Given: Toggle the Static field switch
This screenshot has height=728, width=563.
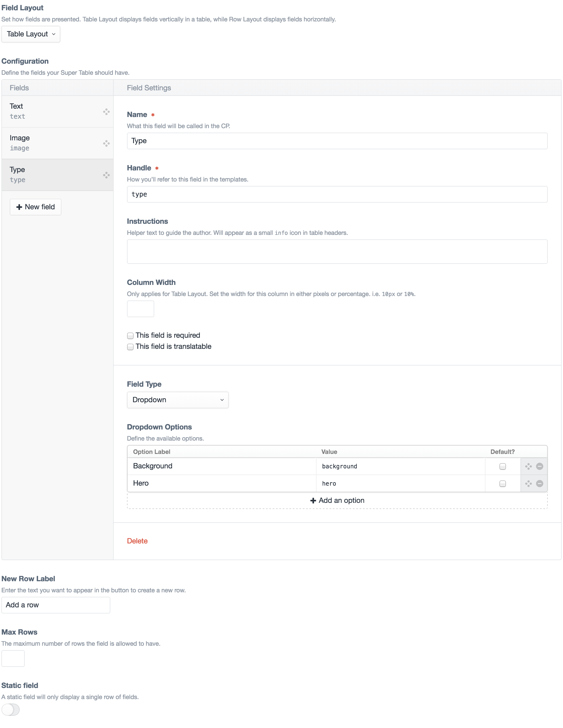Looking at the screenshot, I should tap(11, 709).
